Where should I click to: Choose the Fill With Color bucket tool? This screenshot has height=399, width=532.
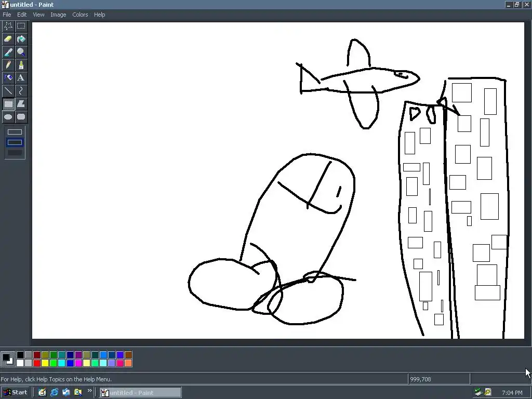point(21,38)
